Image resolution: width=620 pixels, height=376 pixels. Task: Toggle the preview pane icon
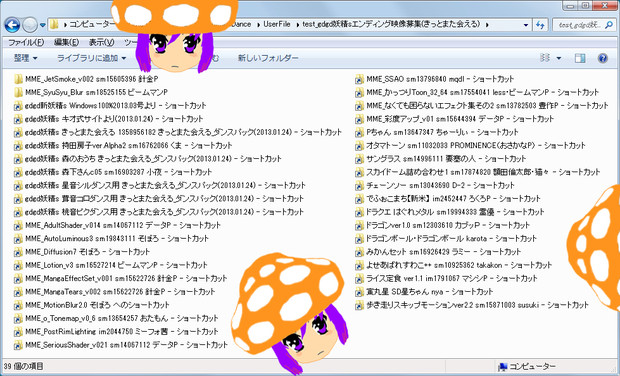pos(580,58)
